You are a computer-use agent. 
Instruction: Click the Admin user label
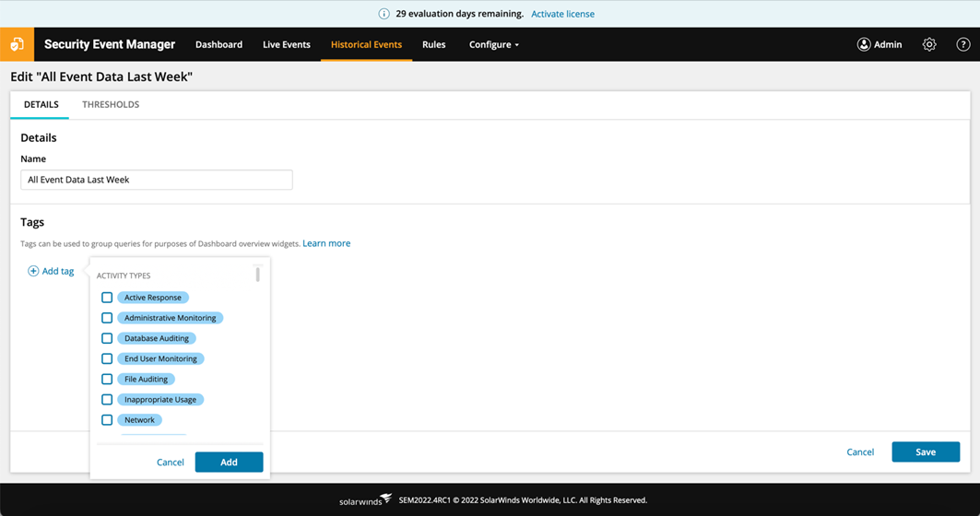pyautogui.click(x=888, y=44)
